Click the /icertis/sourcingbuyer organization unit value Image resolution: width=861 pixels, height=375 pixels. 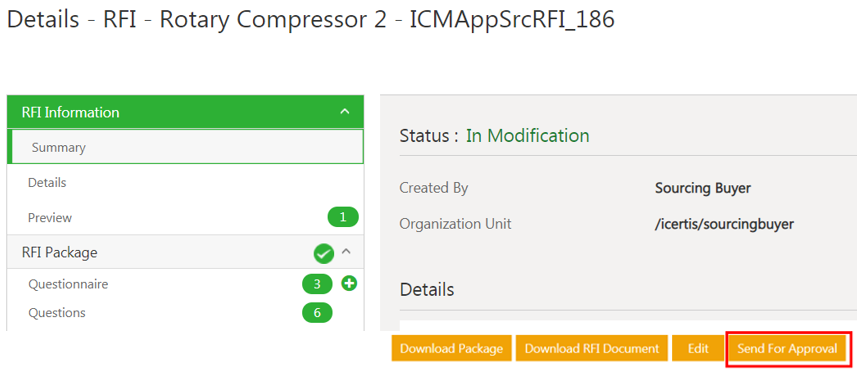tap(724, 224)
